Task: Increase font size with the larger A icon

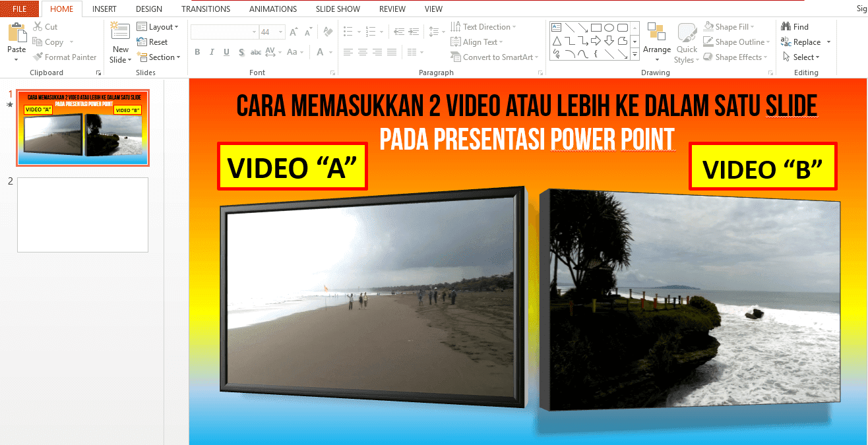Action: [293, 32]
